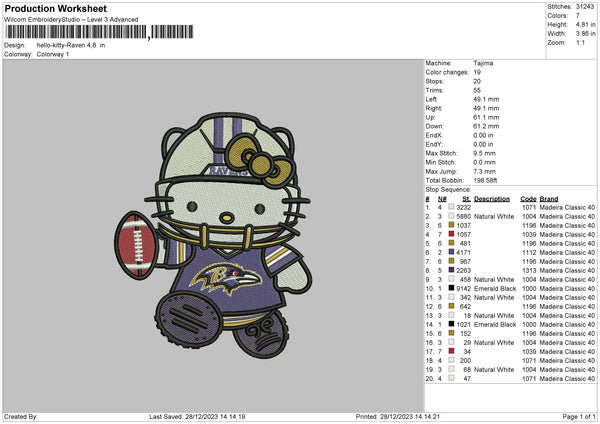Click the 'St.' column header
600x424 pixels.
point(466,199)
